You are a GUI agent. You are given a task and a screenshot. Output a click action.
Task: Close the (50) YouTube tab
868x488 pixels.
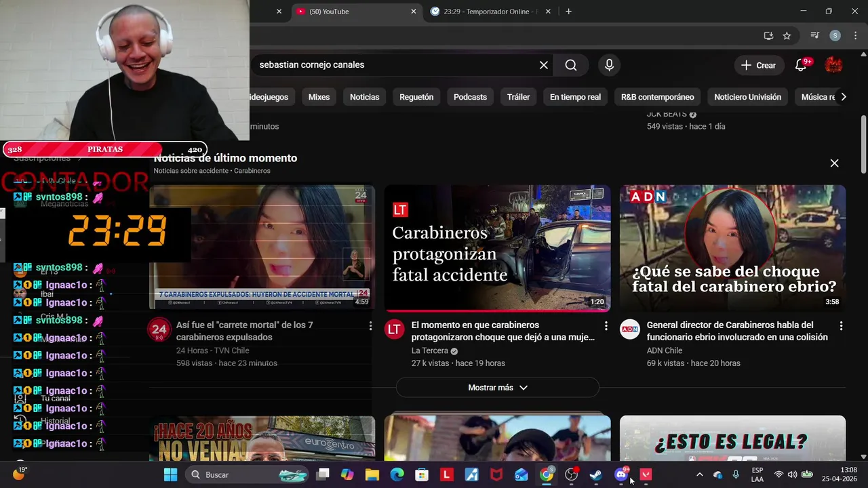tap(414, 12)
